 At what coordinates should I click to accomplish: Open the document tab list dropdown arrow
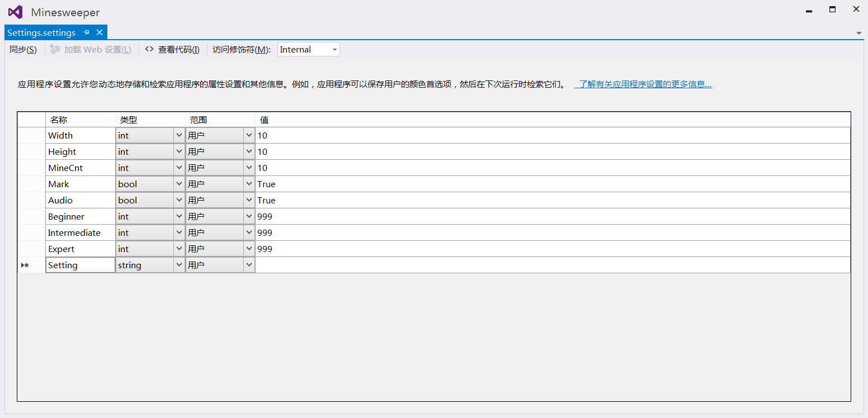(x=859, y=33)
